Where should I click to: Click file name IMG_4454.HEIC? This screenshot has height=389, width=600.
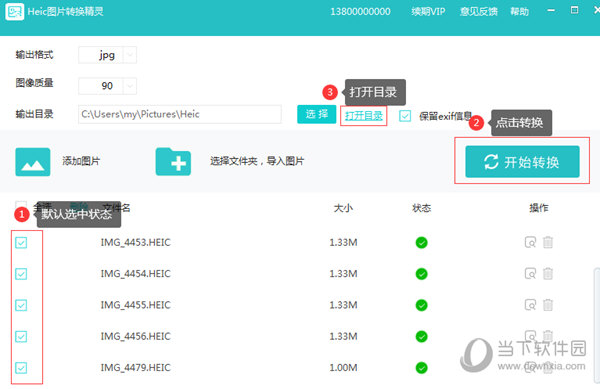point(135,273)
